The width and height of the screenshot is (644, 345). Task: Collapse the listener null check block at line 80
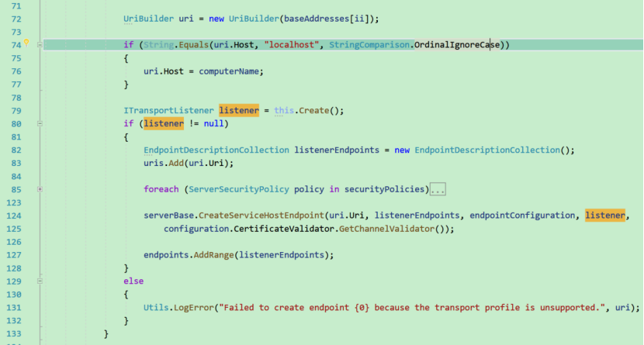tap(40, 123)
